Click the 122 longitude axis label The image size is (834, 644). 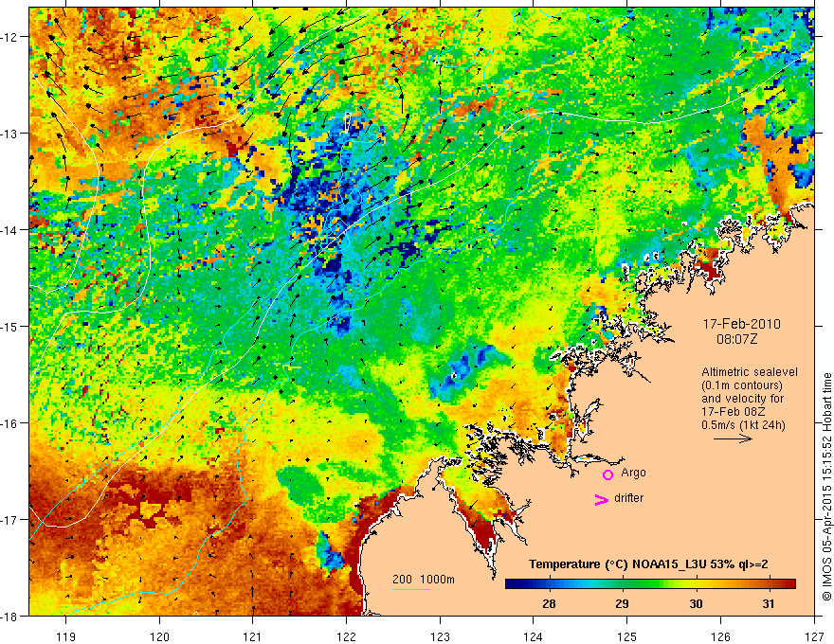pyautogui.click(x=346, y=636)
